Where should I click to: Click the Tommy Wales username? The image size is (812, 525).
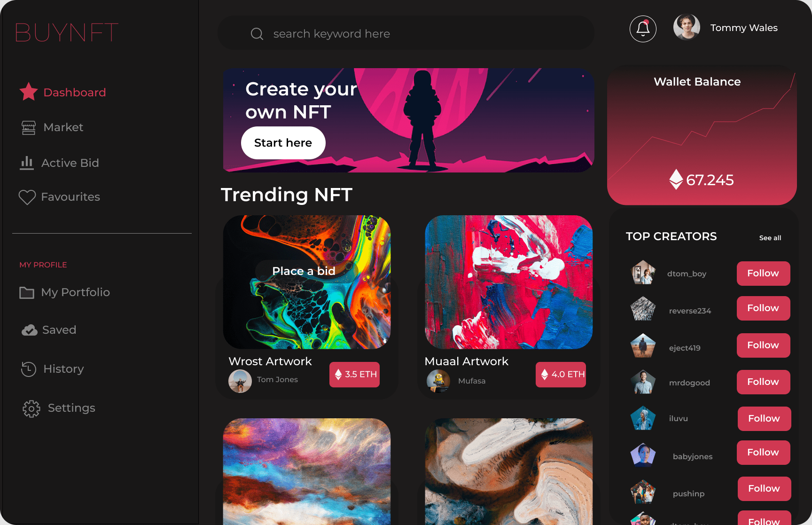click(744, 28)
